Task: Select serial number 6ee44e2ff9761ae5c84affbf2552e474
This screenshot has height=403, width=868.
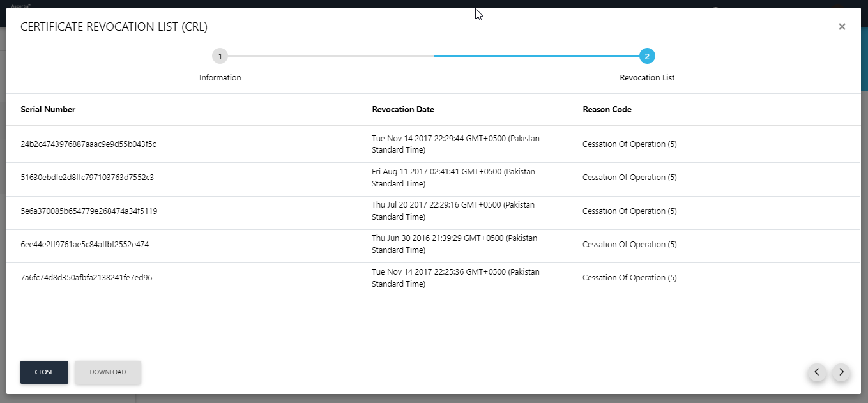Action: (x=85, y=245)
